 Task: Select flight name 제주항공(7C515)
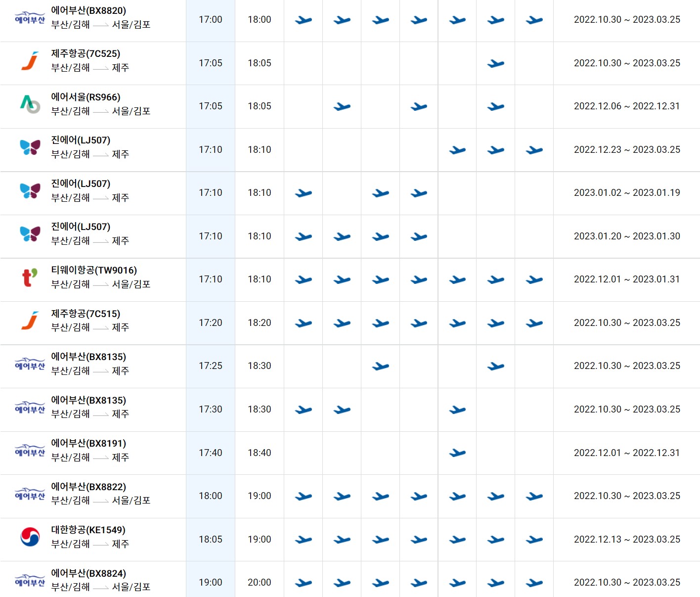coord(86,314)
